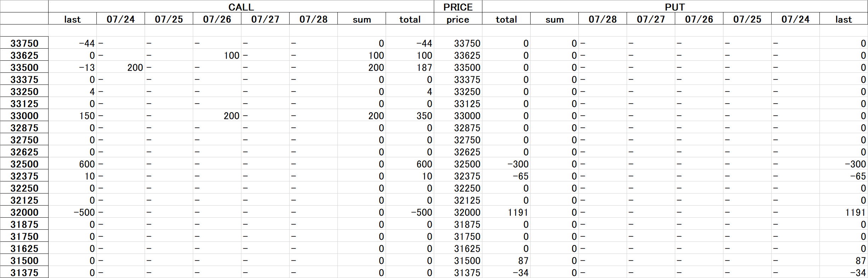
Task: Select the PRICE section header cell
Action: pos(458,7)
